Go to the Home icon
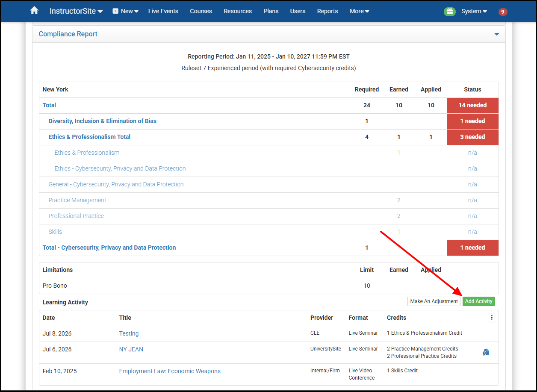This screenshot has height=392, width=537. pos(34,11)
